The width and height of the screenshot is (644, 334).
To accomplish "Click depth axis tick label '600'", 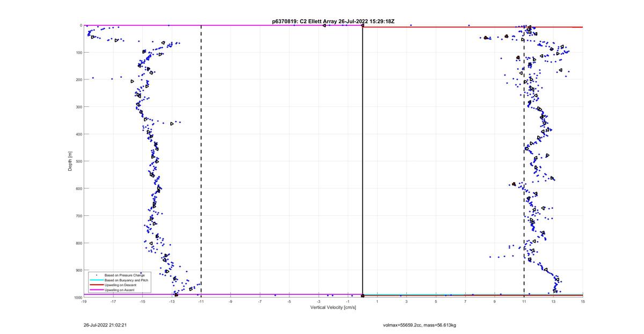I will 78,188.
